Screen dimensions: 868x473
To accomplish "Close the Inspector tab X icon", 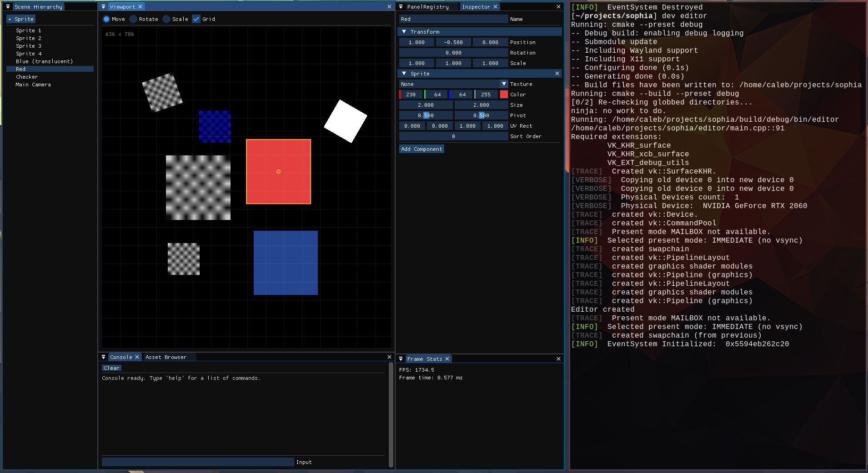I will [496, 7].
